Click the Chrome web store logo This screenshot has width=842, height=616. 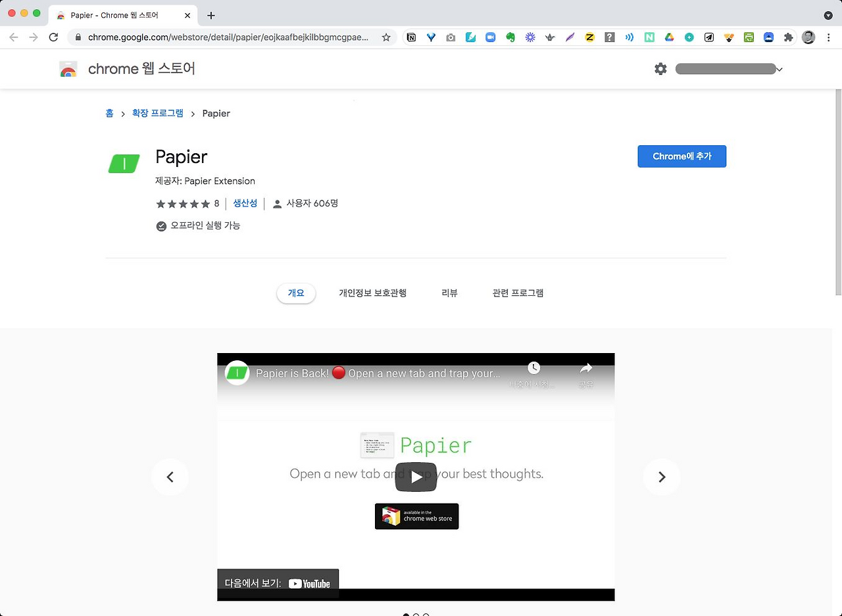pos(68,69)
